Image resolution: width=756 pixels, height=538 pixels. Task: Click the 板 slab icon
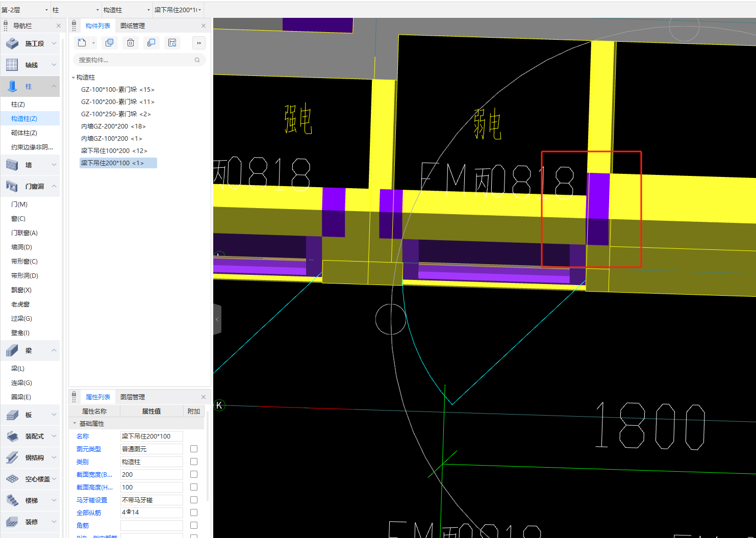coord(12,415)
